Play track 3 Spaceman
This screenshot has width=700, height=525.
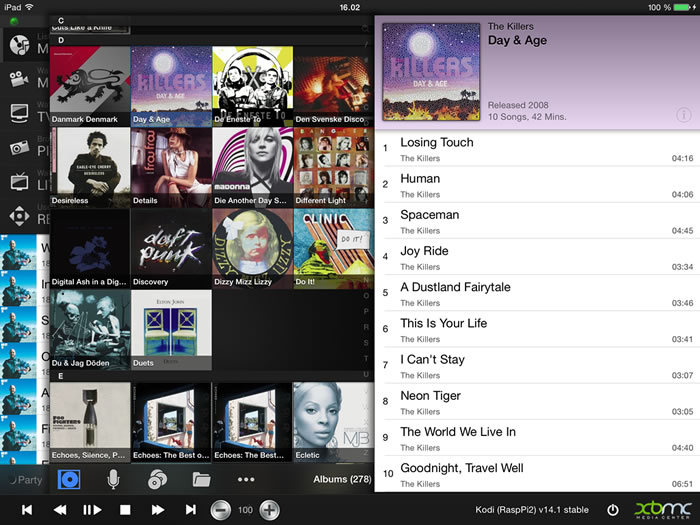tap(537, 221)
